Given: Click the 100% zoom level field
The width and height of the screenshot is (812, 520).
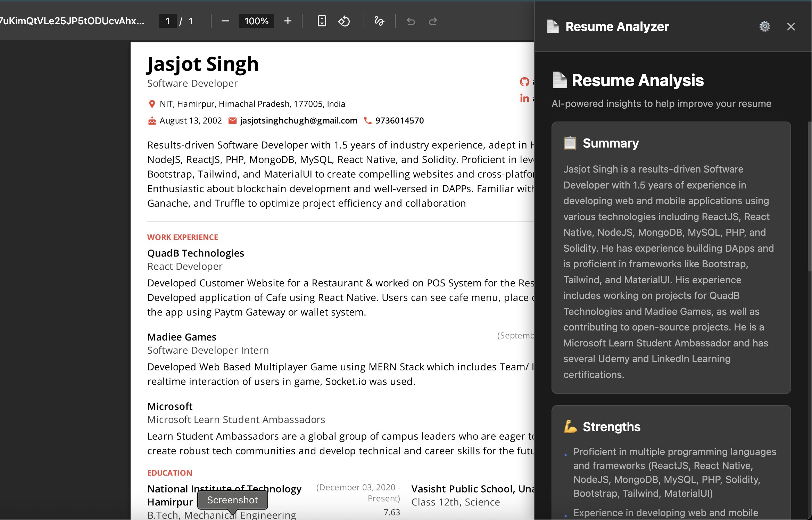Looking at the screenshot, I should click(256, 21).
